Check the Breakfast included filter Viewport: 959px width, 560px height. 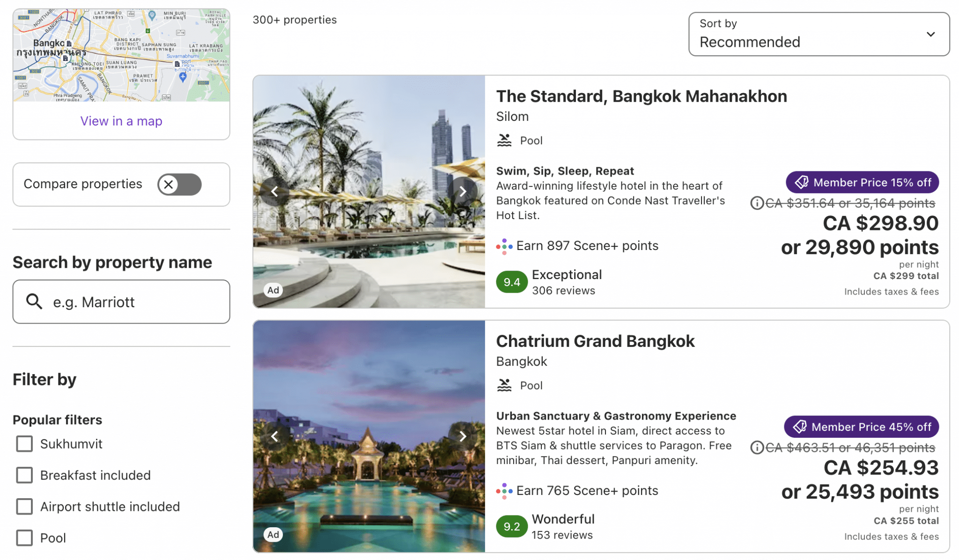(24, 475)
